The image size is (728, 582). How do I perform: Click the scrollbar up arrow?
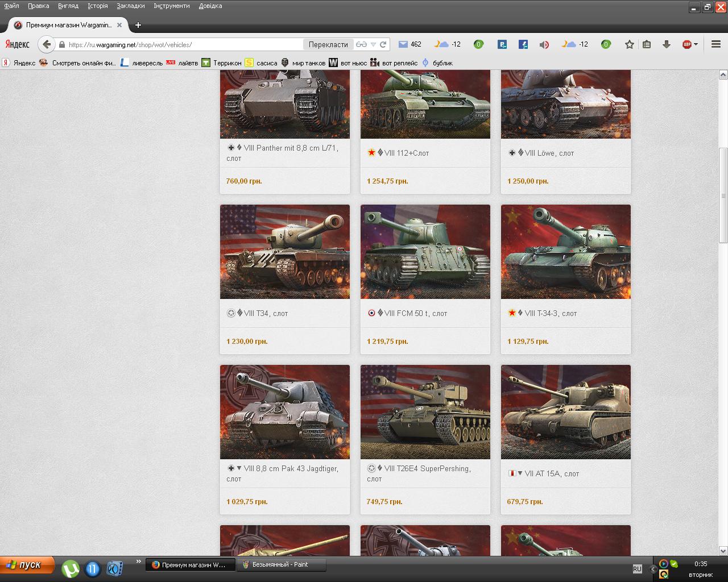pyautogui.click(x=723, y=74)
